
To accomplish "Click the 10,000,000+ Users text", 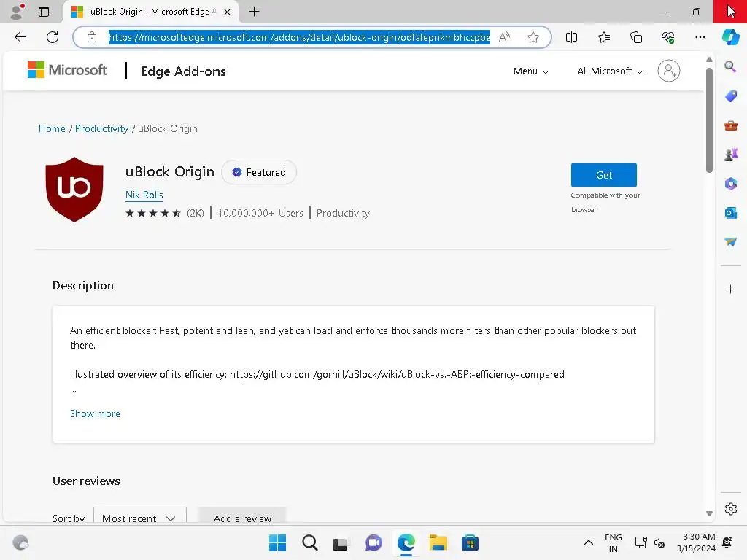I will 260,213.
